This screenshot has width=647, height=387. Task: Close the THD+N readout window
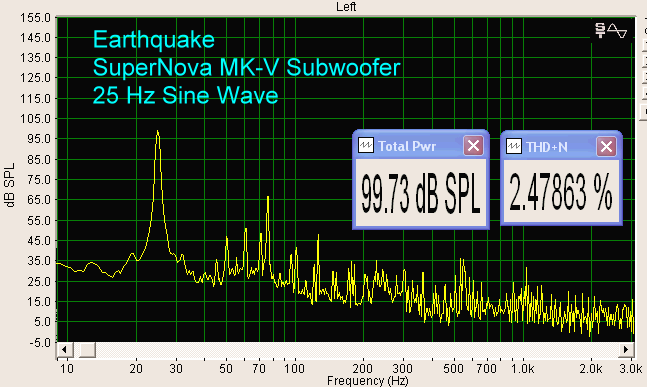coord(606,146)
